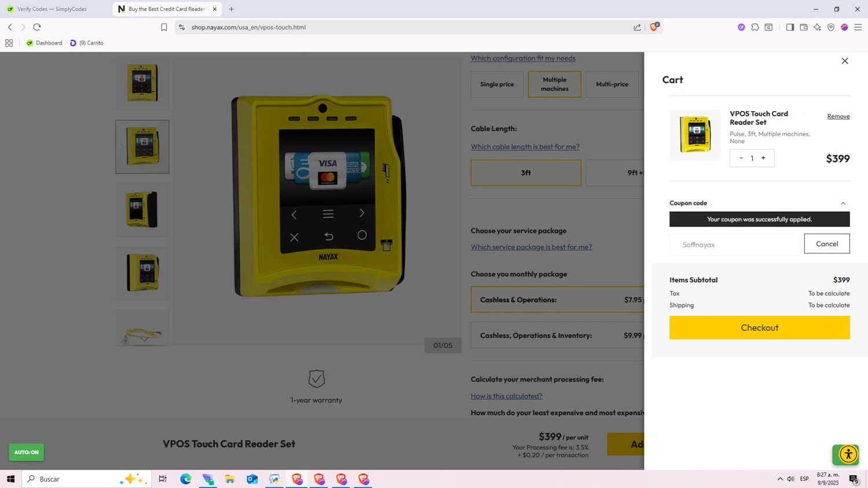Close the Credit Card Reader tab
The width and height of the screenshot is (868, 488).
[215, 9]
